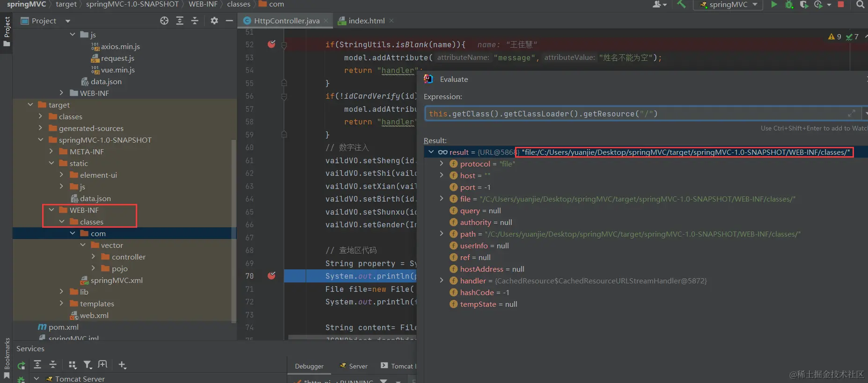Open the Debugger tab
This screenshot has width=868, height=383.
309,366
